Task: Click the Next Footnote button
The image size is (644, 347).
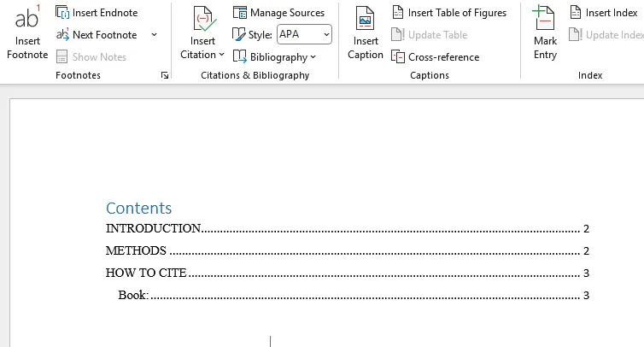Action: 97,35
